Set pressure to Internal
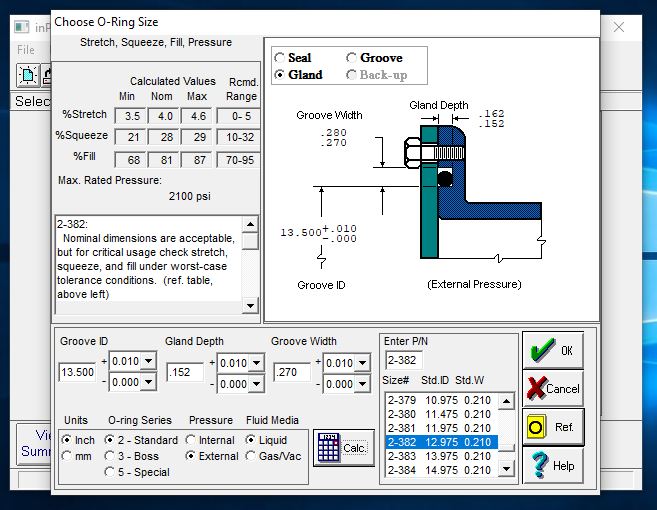The image size is (657, 510). tap(210, 440)
